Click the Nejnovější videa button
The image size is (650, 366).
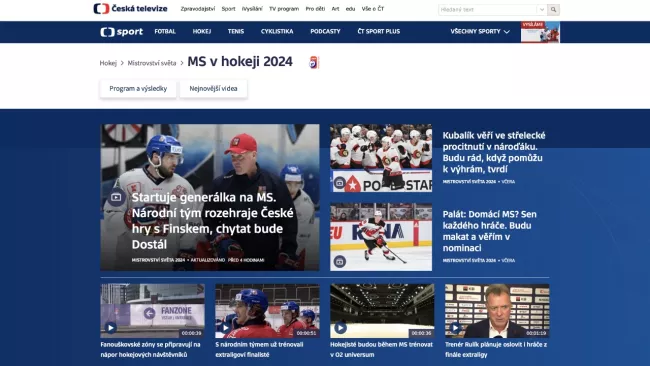(213, 89)
